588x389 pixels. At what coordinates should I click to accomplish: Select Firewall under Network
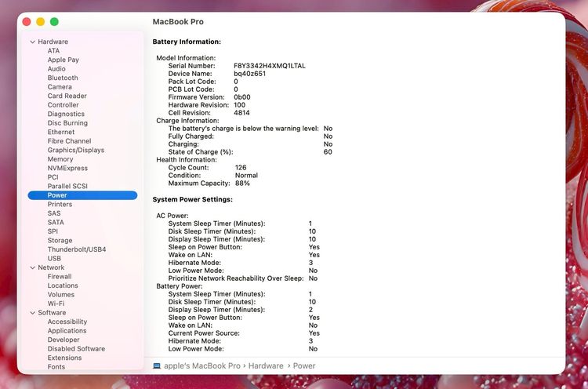coord(60,277)
